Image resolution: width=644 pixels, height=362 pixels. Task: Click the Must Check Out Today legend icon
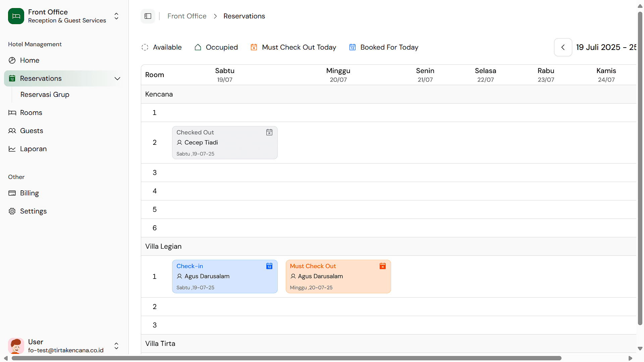coord(254,47)
